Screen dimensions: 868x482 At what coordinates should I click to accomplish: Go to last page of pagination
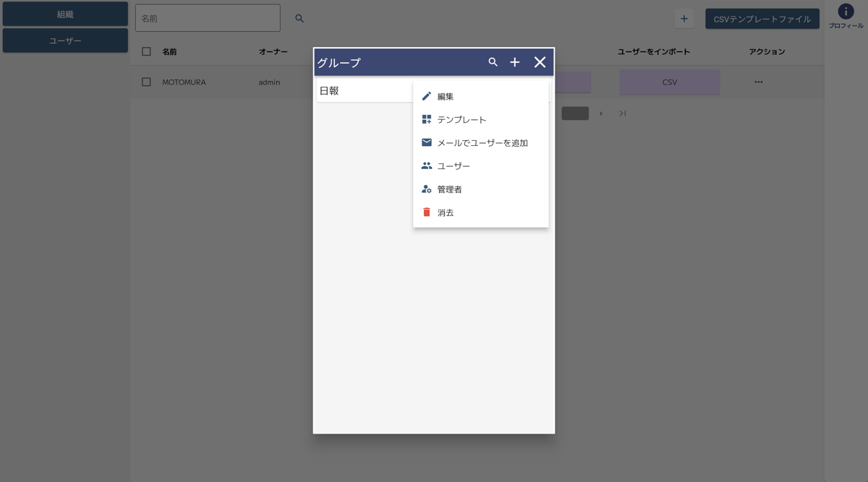[x=622, y=113]
